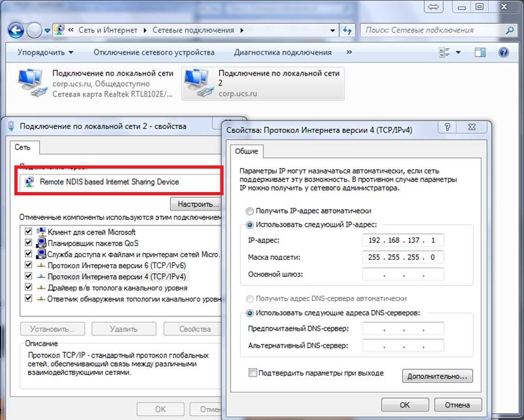Click Диагностика подключения in toolbar
524x420 pixels.
click(282, 52)
